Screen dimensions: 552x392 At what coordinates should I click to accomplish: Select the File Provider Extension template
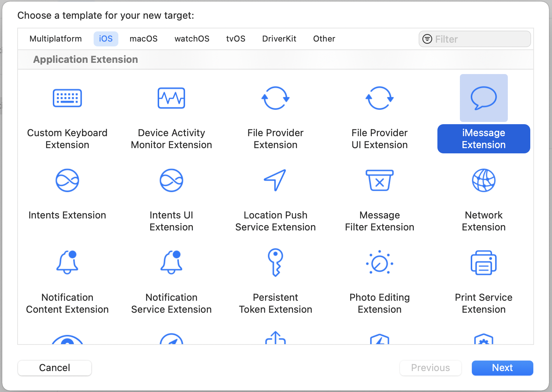pyautogui.click(x=275, y=98)
